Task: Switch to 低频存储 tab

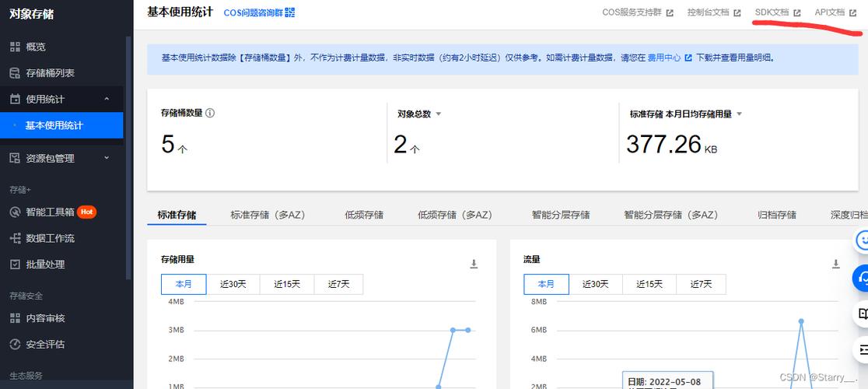Action: click(x=364, y=215)
